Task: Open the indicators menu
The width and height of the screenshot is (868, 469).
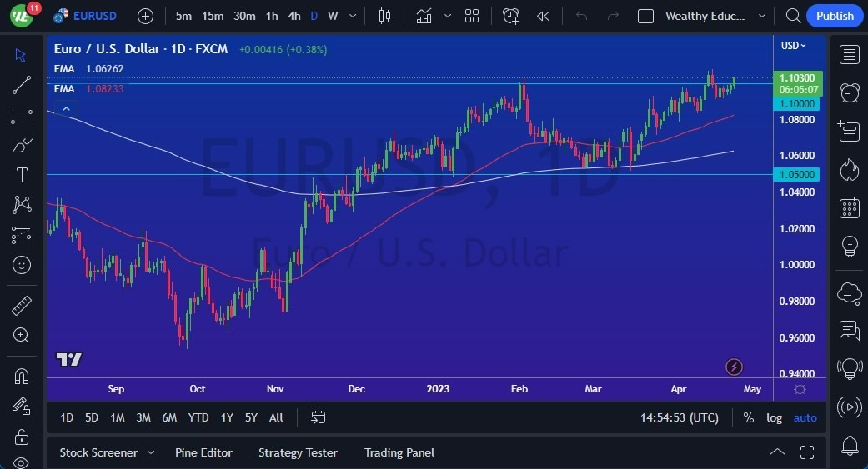Action: tap(424, 16)
